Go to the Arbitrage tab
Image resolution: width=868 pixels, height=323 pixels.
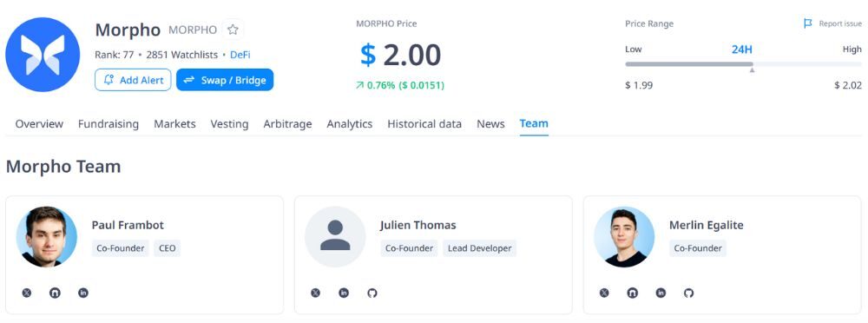click(287, 124)
